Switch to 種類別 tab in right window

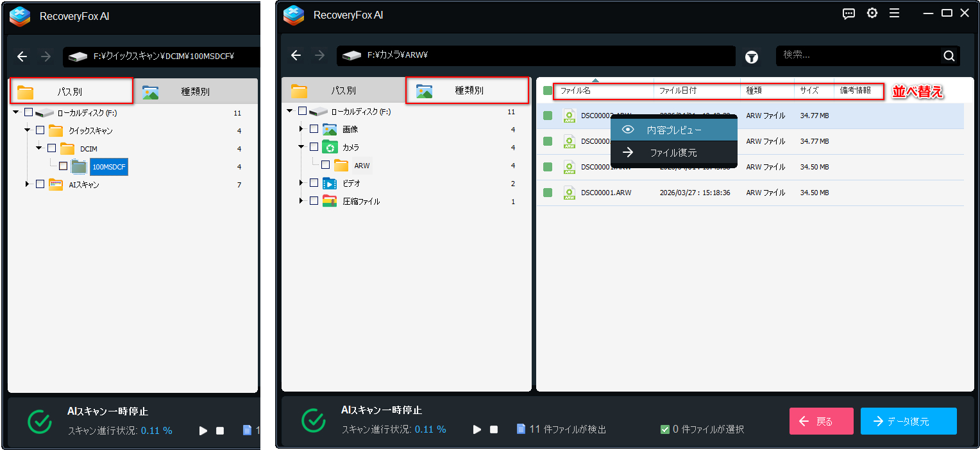click(x=468, y=91)
